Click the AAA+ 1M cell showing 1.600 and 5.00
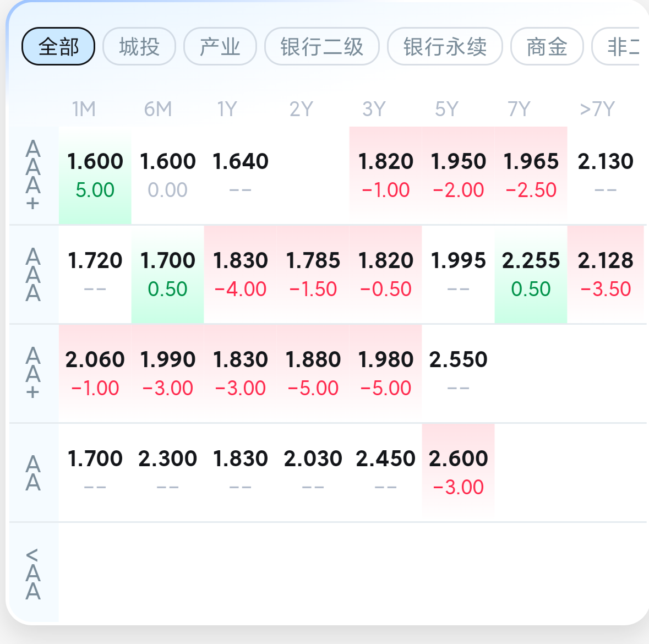The width and height of the screenshot is (649, 644). tap(95, 176)
